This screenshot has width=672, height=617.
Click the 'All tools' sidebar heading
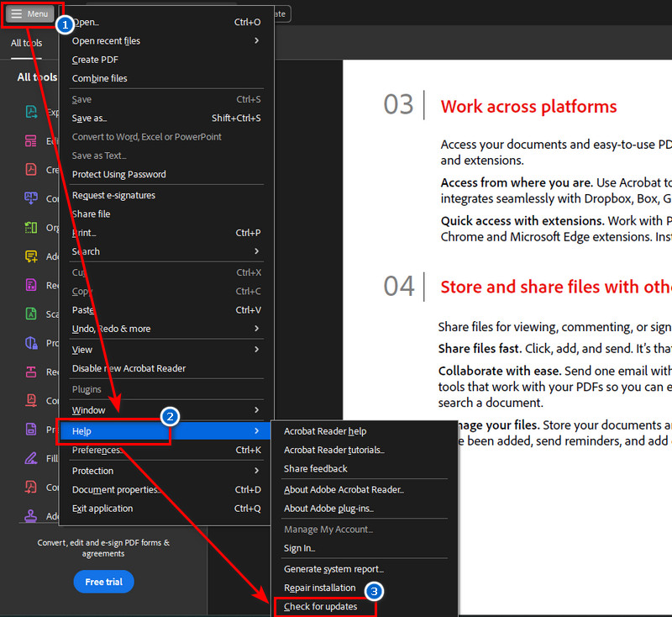[37, 77]
